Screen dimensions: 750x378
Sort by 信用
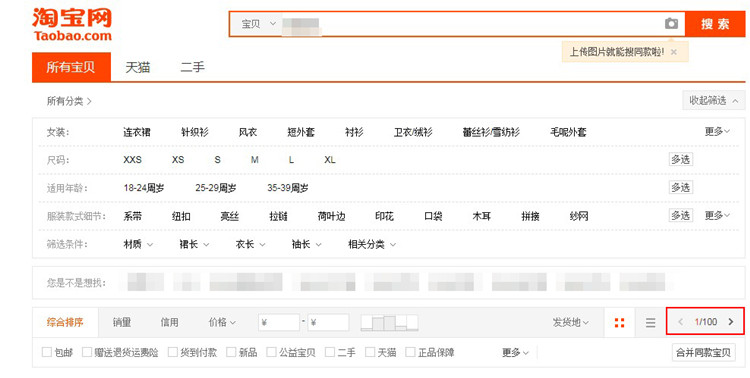coord(169,322)
